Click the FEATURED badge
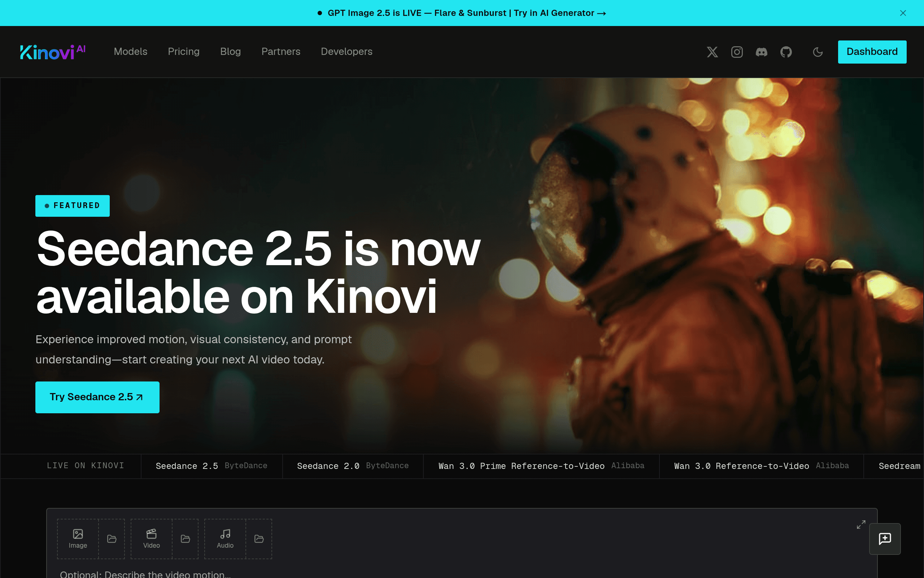 point(73,206)
